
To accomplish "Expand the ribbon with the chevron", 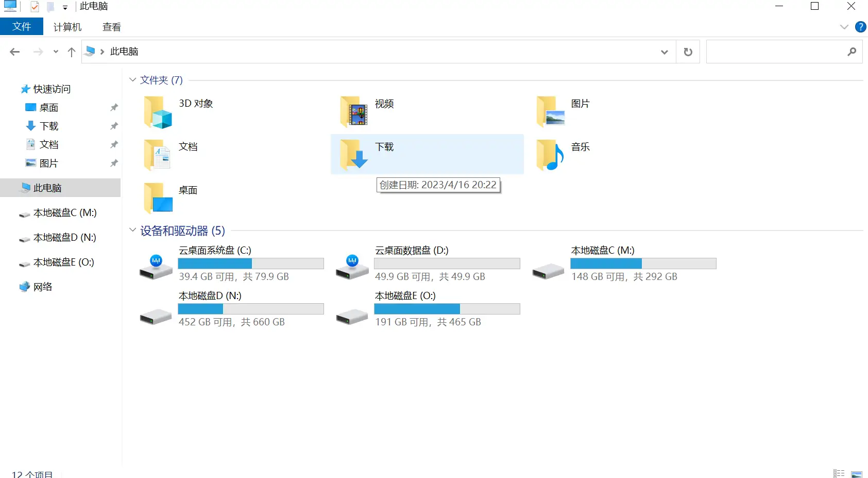I will 844,27.
